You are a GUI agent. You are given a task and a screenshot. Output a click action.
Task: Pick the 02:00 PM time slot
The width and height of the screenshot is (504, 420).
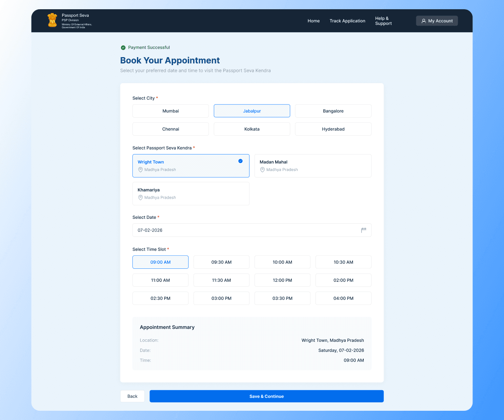click(344, 280)
